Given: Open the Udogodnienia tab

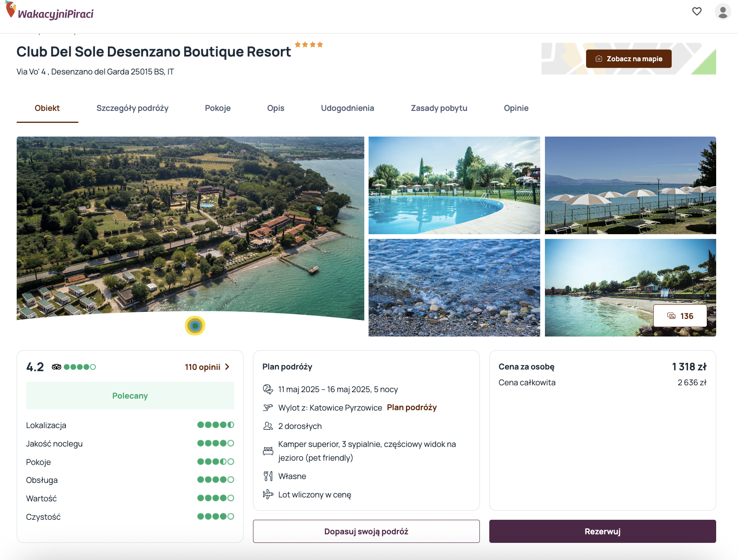Looking at the screenshot, I should click(348, 108).
